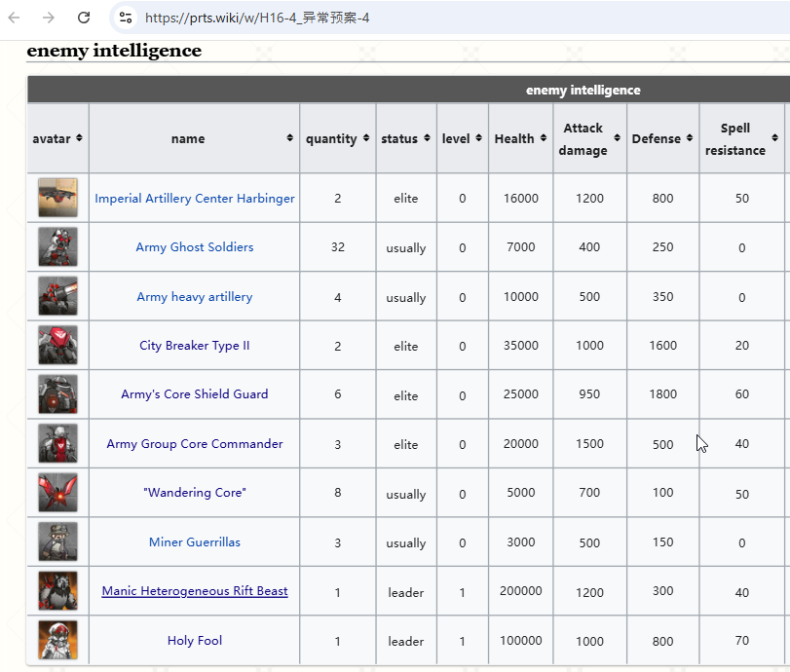Open the Miner Guerrillas page link
The width and height of the screenshot is (790, 672).
click(194, 542)
